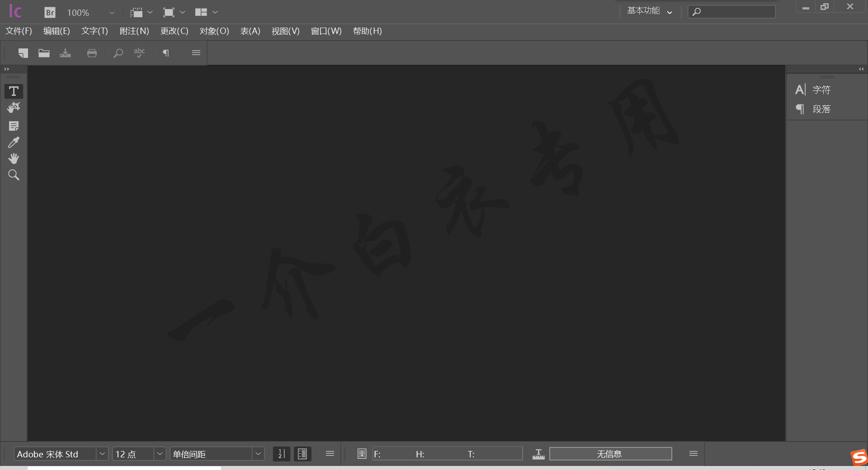The width and height of the screenshot is (868, 470).
Task: Click the Find magnifier icon in toolbar
Action: click(118, 53)
